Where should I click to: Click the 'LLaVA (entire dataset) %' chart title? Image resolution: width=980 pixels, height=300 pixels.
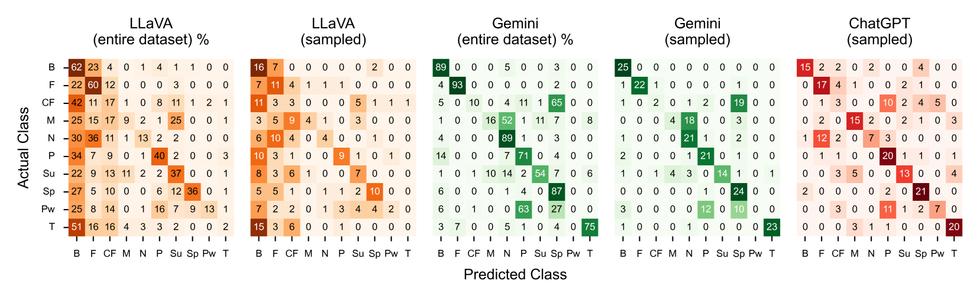(151, 31)
